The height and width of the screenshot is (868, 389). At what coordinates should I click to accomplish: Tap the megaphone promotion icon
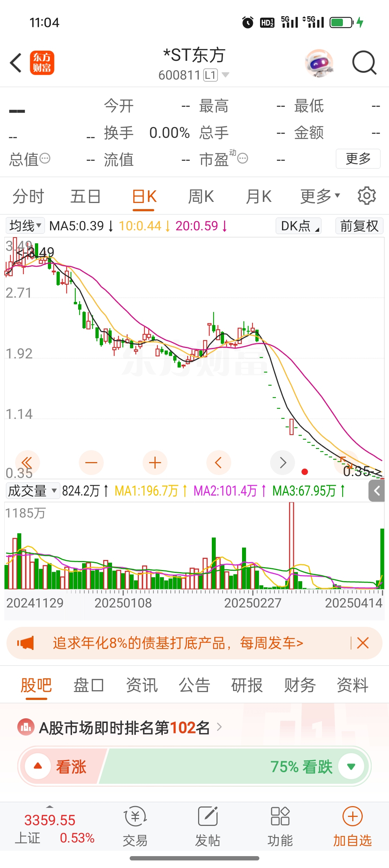(x=26, y=643)
